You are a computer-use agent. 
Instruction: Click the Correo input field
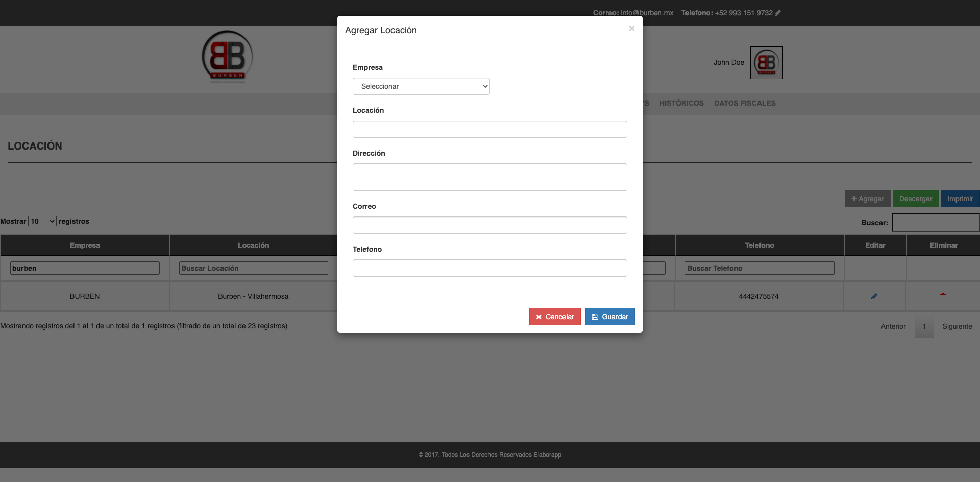(489, 225)
